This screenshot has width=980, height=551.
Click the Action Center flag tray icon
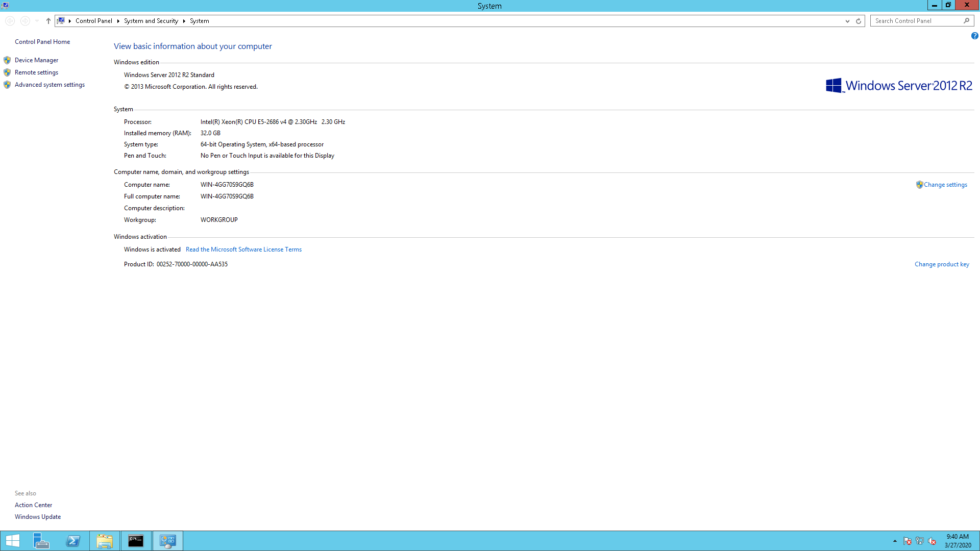(907, 541)
